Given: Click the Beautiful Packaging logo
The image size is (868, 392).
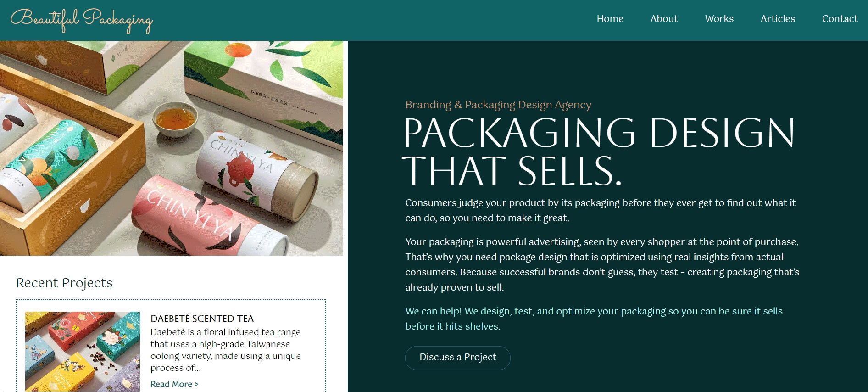Looking at the screenshot, I should click(x=82, y=20).
